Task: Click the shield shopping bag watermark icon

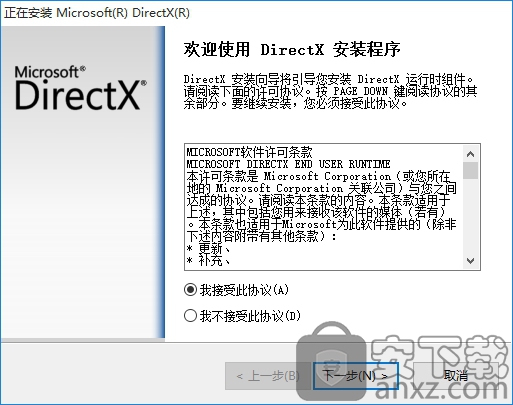Action: pos(331,363)
